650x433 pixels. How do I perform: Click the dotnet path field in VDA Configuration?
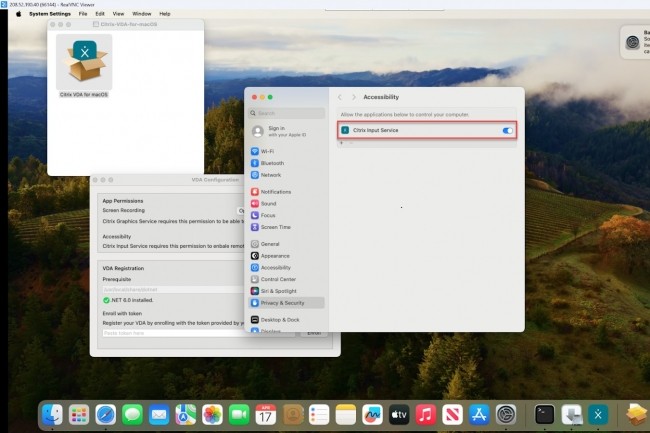click(x=173, y=290)
